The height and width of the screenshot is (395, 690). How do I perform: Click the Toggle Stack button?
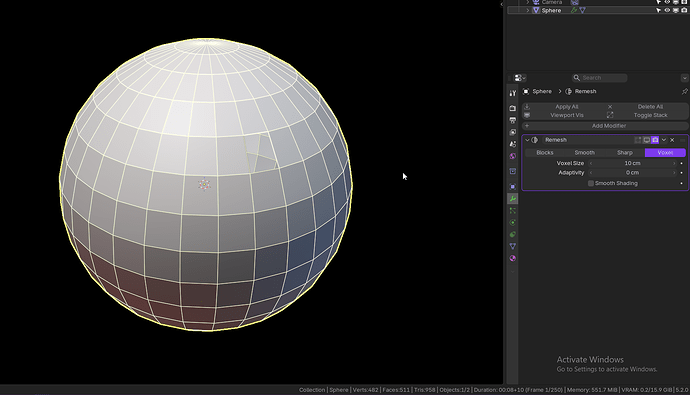tap(646, 115)
